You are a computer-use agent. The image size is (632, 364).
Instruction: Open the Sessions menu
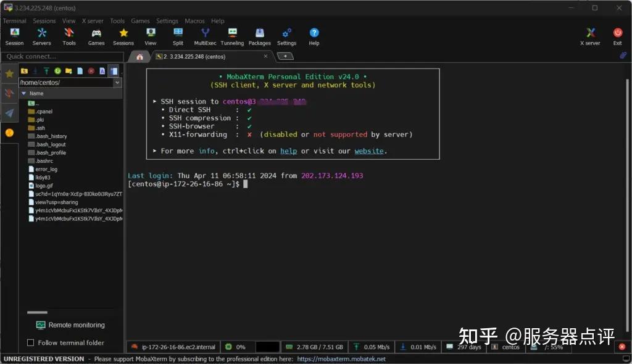44,21
